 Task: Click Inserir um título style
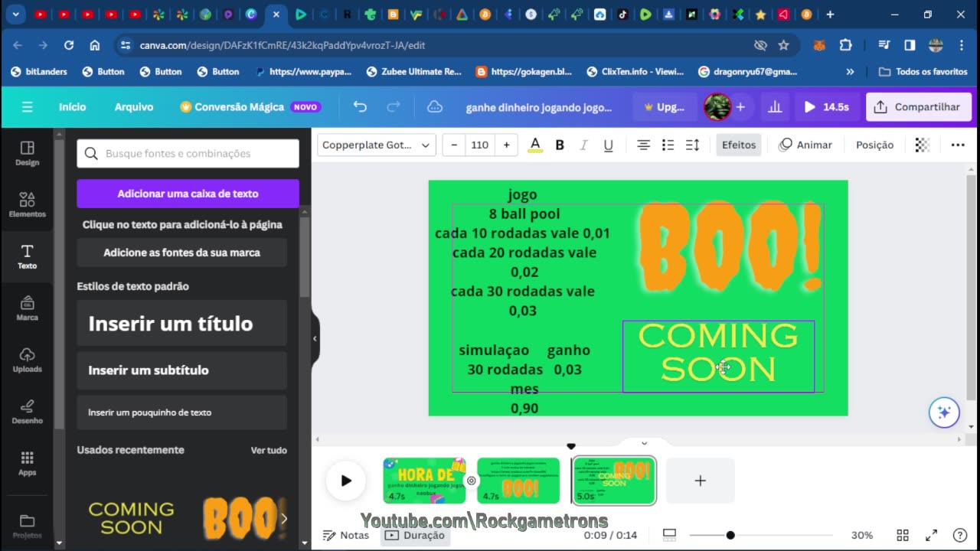click(x=181, y=323)
